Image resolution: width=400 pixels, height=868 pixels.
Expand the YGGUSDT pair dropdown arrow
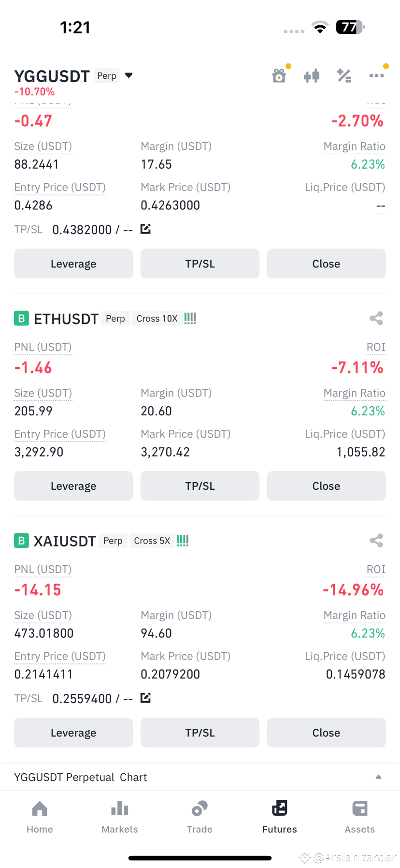click(x=129, y=75)
